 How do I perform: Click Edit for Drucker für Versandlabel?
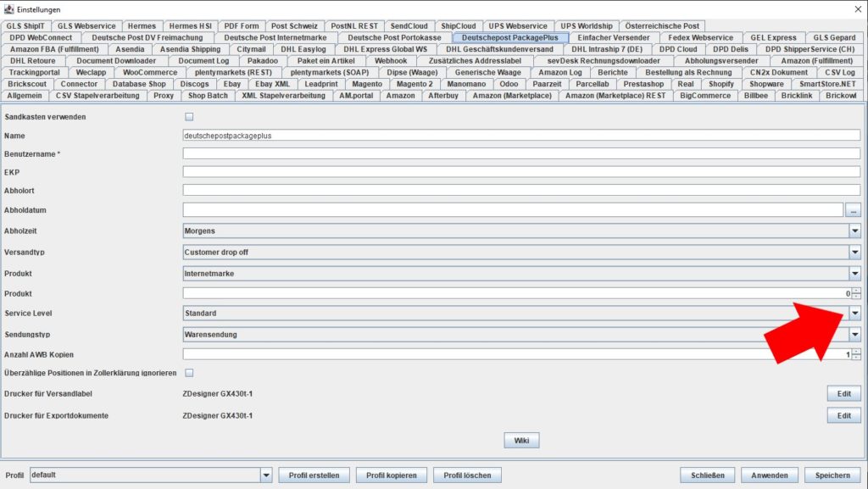[843, 394]
